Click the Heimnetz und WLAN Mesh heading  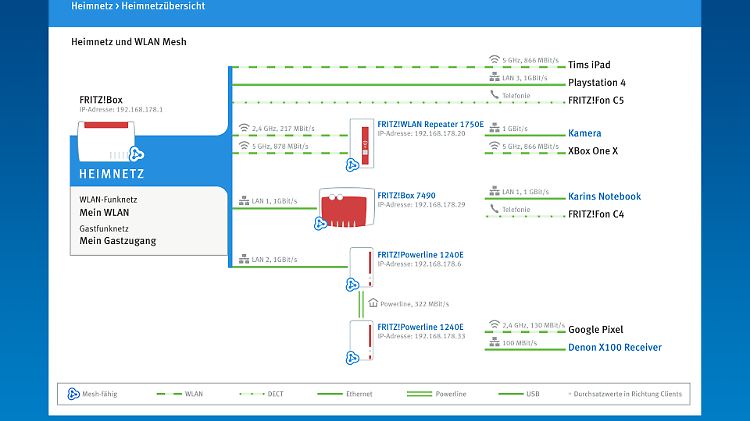click(129, 42)
